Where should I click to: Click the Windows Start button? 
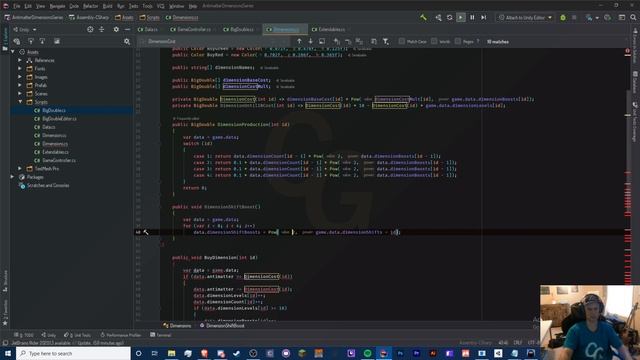click(8, 353)
